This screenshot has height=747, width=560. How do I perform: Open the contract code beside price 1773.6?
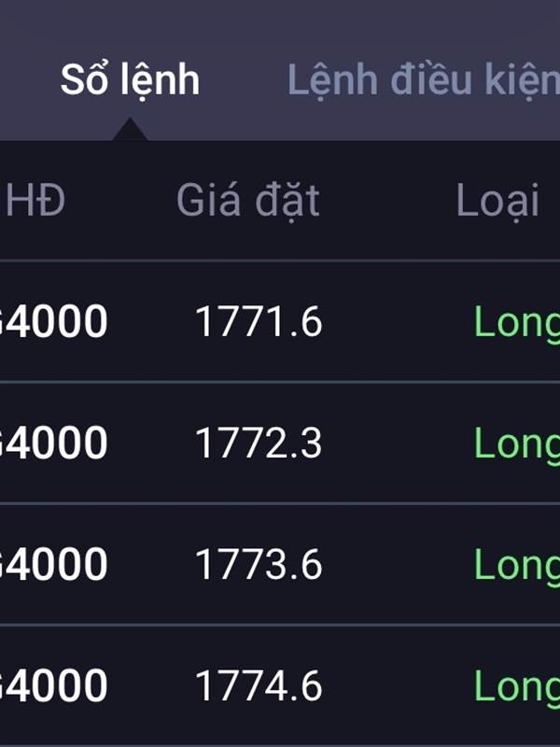pos(54,565)
